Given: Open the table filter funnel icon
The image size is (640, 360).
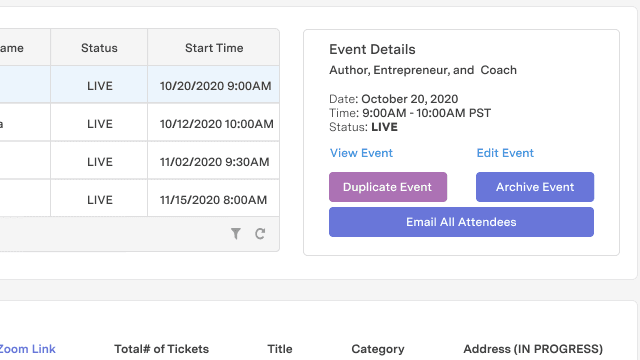Looking at the screenshot, I should 236,233.
